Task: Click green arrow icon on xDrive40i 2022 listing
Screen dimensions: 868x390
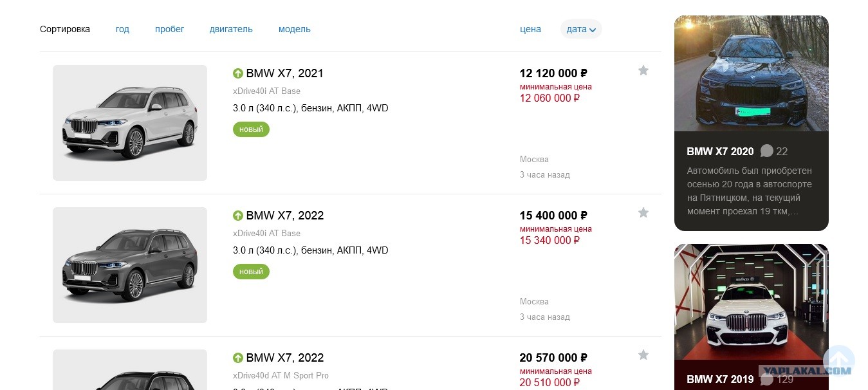Action: pos(238,216)
